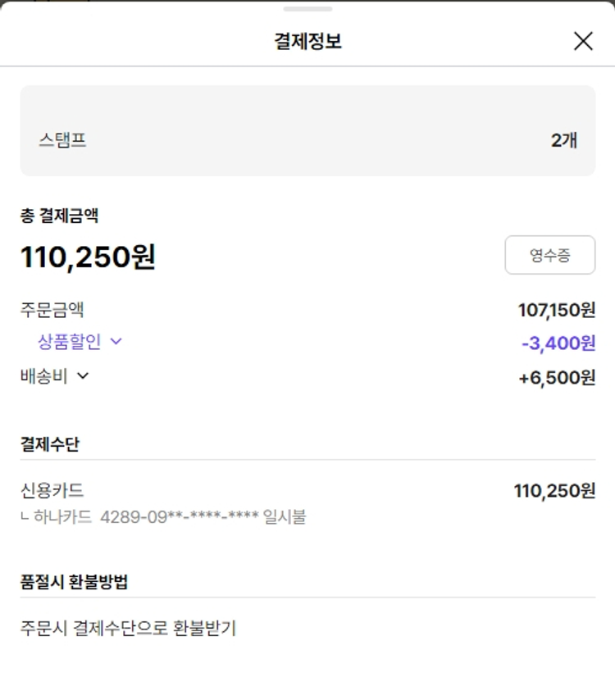Click the drag handle at the sheet top

pyautogui.click(x=307, y=9)
